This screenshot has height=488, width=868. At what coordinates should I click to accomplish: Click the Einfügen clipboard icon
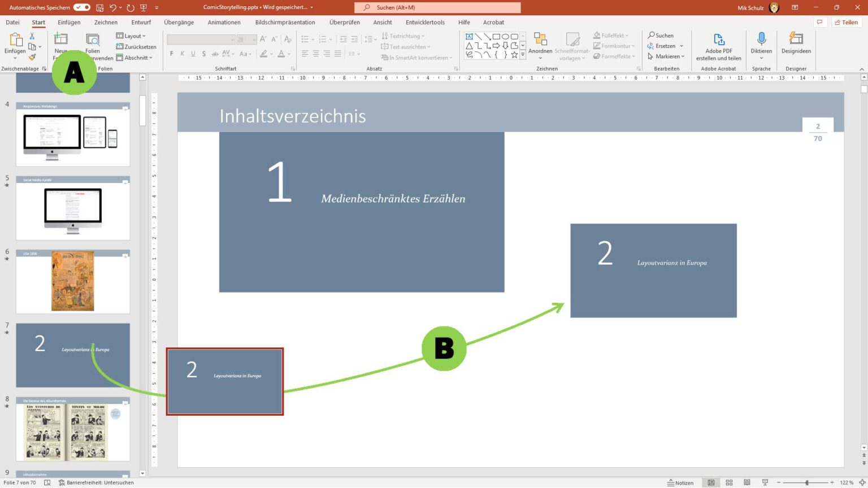(15, 40)
